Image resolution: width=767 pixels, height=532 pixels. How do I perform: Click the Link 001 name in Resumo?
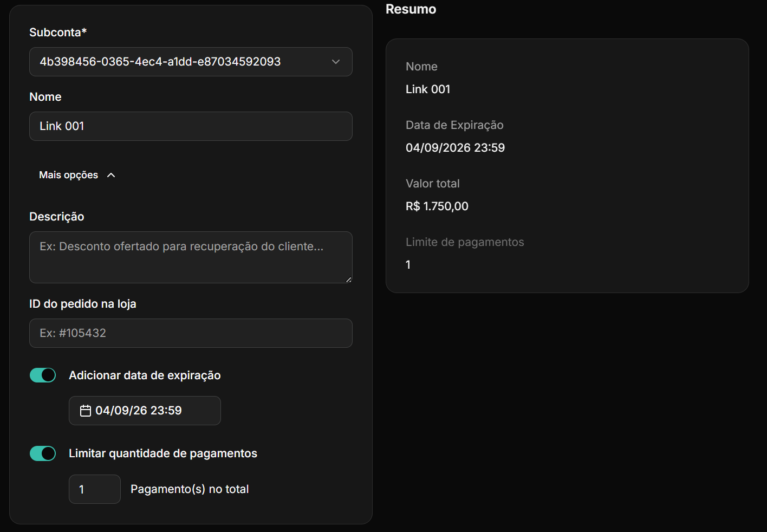point(428,89)
